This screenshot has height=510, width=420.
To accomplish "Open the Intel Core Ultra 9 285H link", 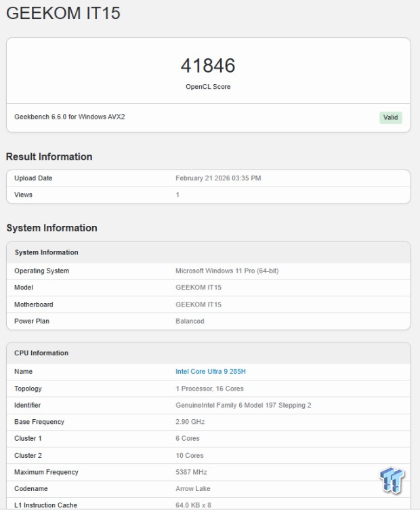I will click(x=211, y=372).
